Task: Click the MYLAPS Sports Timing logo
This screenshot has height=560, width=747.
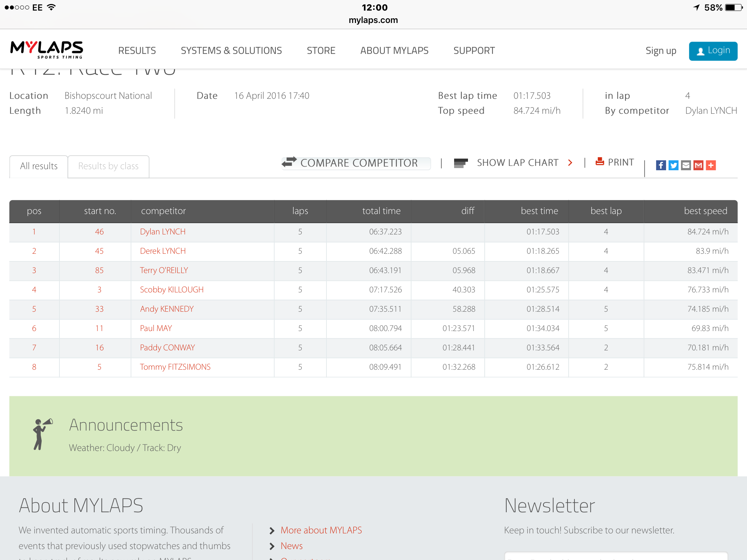Action: click(x=47, y=50)
